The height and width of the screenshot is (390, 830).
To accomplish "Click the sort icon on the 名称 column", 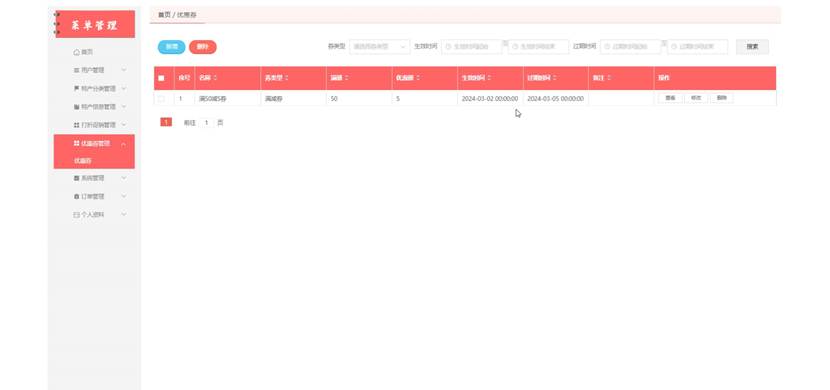I will click(215, 78).
